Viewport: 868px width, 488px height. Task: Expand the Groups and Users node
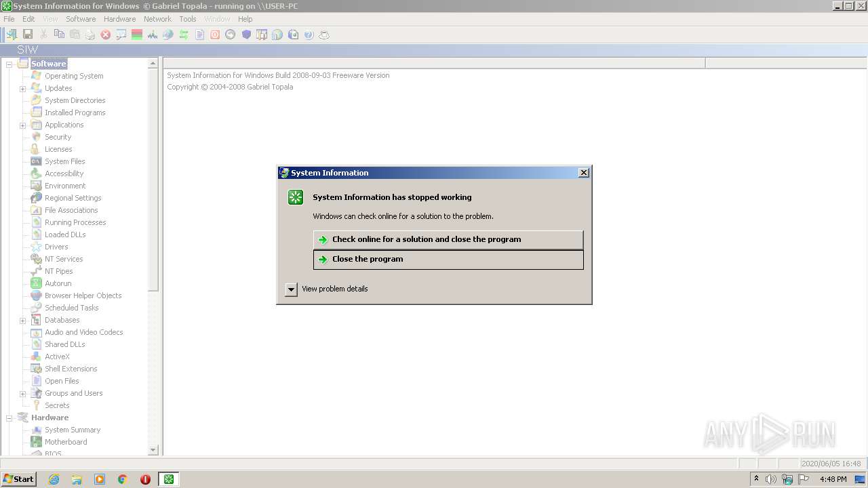click(x=22, y=394)
